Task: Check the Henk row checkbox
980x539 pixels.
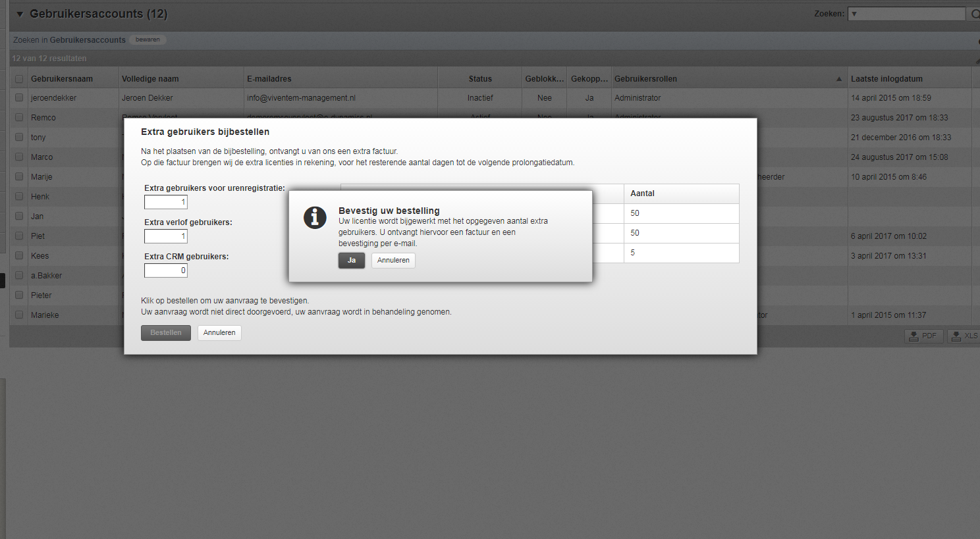Action: tap(19, 196)
